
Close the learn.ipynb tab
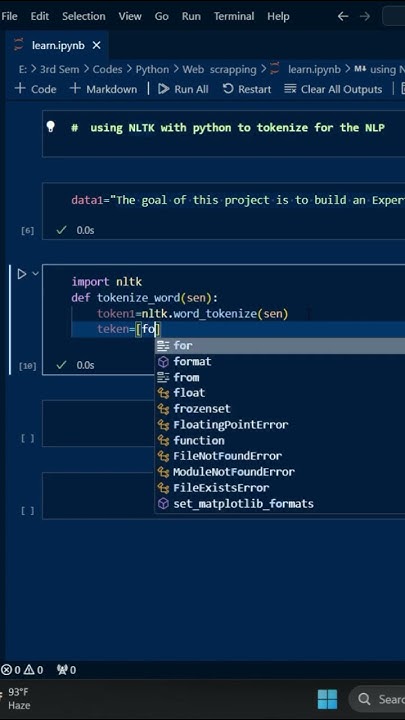(96, 45)
